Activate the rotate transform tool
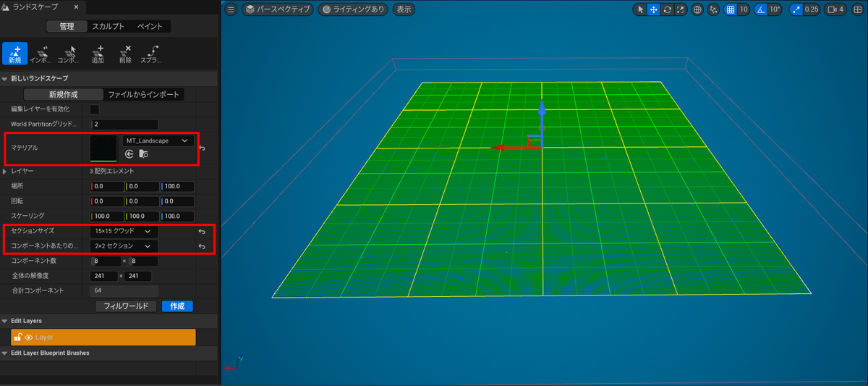The image size is (868, 386). point(667,10)
